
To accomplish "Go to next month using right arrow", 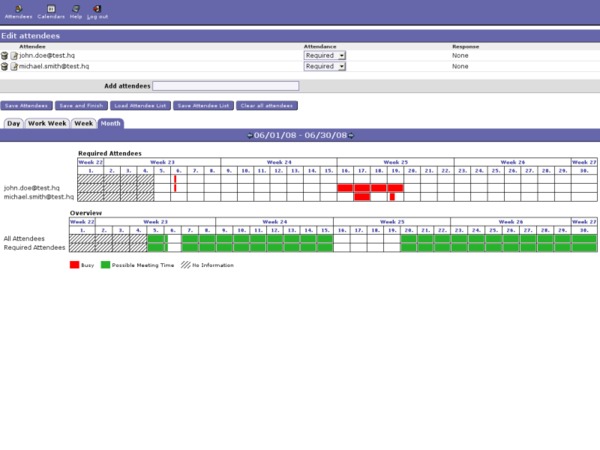I will point(350,135).
